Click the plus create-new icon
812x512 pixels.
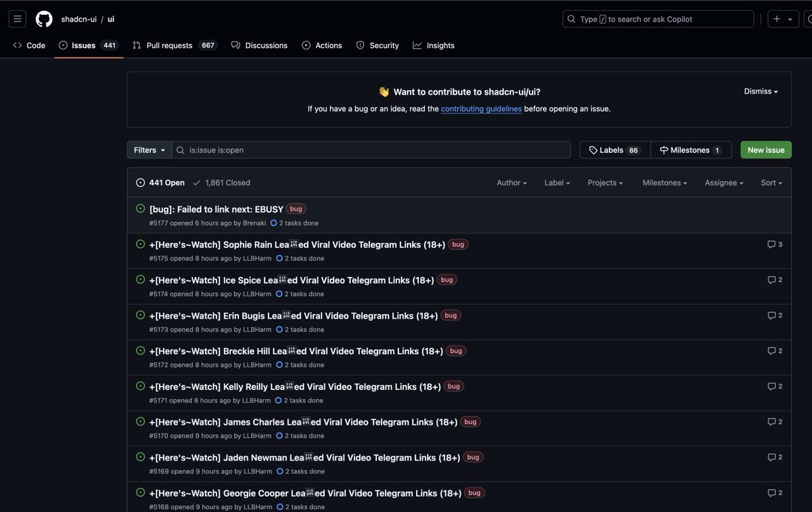(777, 19)
